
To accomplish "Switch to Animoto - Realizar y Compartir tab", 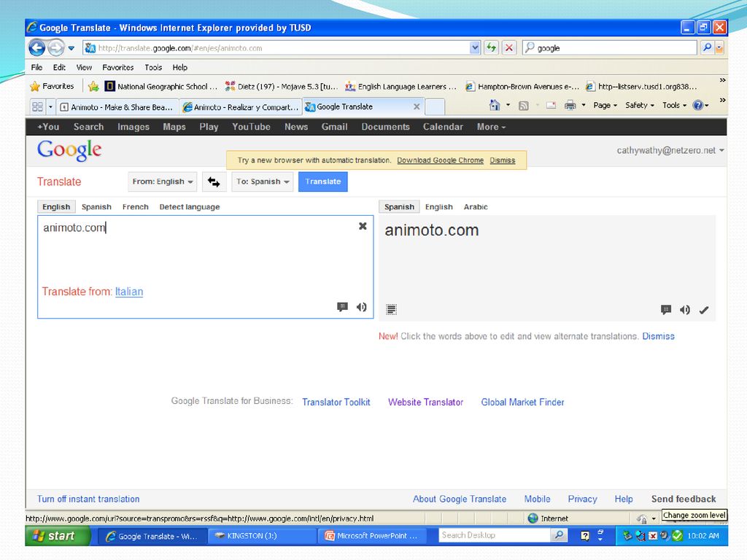I will point(241,107).
